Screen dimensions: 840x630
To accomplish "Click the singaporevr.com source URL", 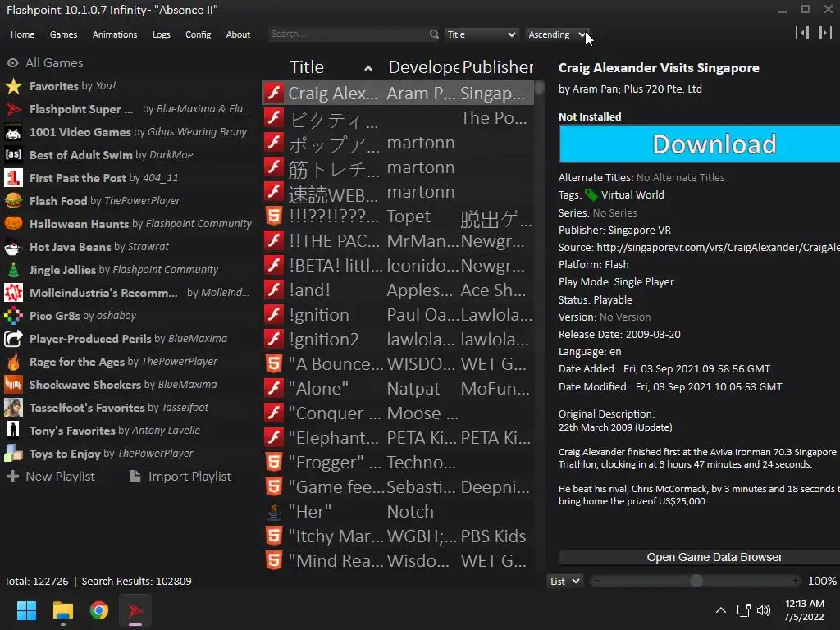I will [718, 248].
